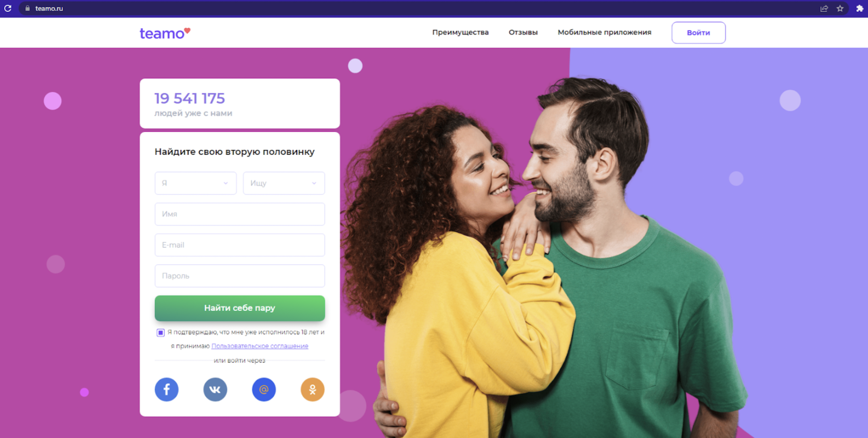The width and height of the screenshot is (868, 438).
Task: Expand the "Ищу" looking-for dropdown
Action: point(284,183)
